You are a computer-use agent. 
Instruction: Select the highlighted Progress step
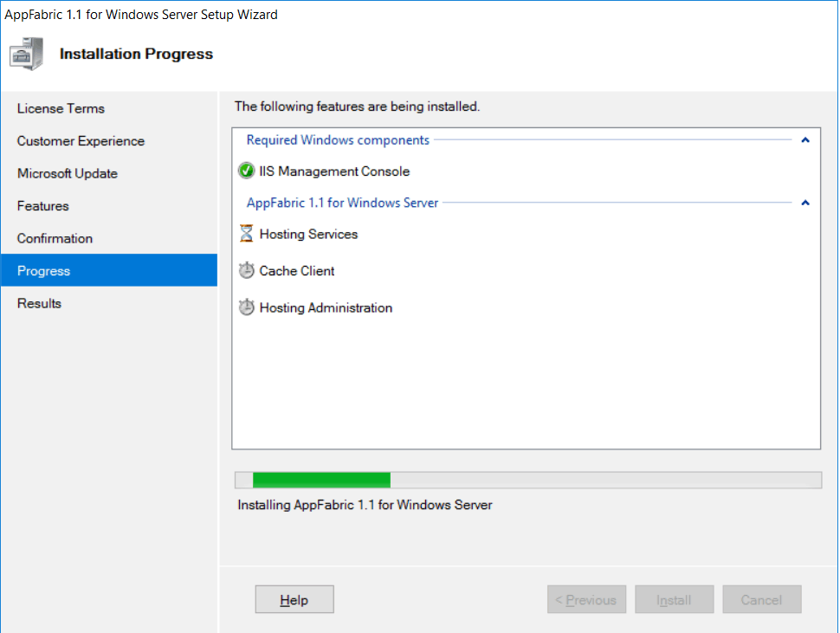(109, 270)
